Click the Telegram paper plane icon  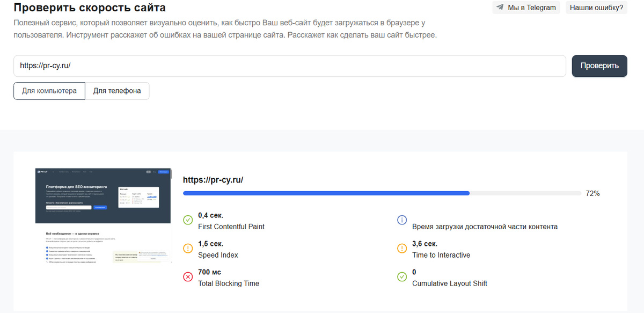tap(500, 8)
